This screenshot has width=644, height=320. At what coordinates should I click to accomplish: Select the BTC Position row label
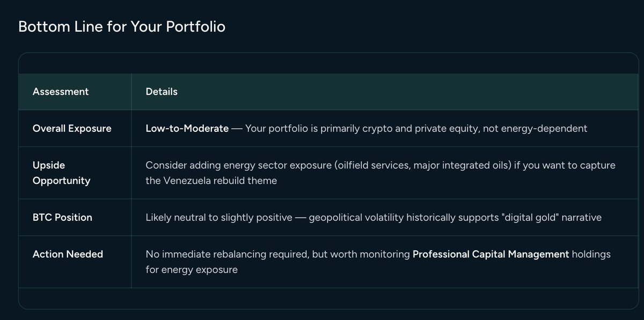click(62, 217)
